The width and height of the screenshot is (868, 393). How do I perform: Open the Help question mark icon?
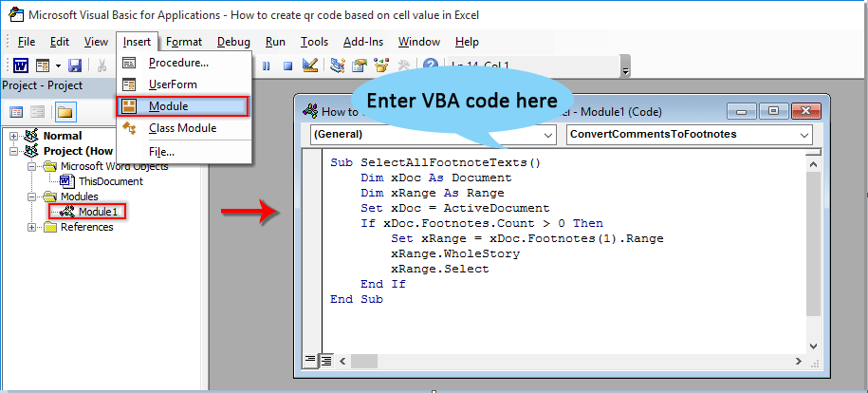431,65
